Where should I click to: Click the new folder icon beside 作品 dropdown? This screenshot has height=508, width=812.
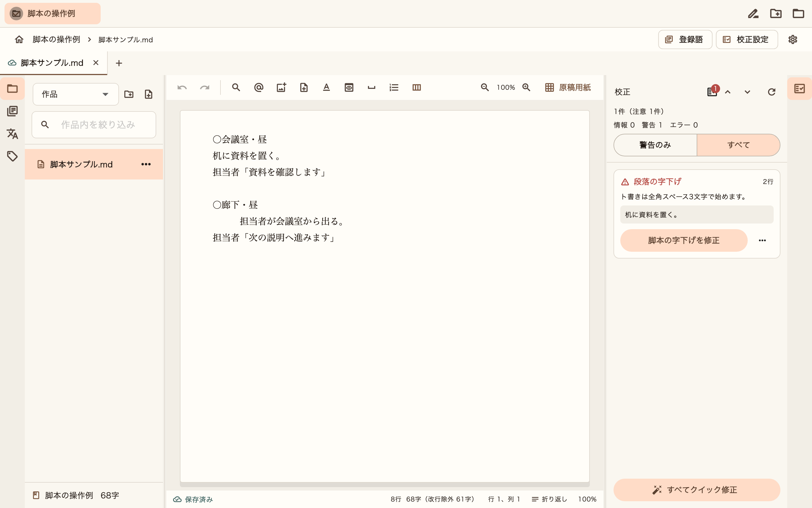[x=129, y=95]
